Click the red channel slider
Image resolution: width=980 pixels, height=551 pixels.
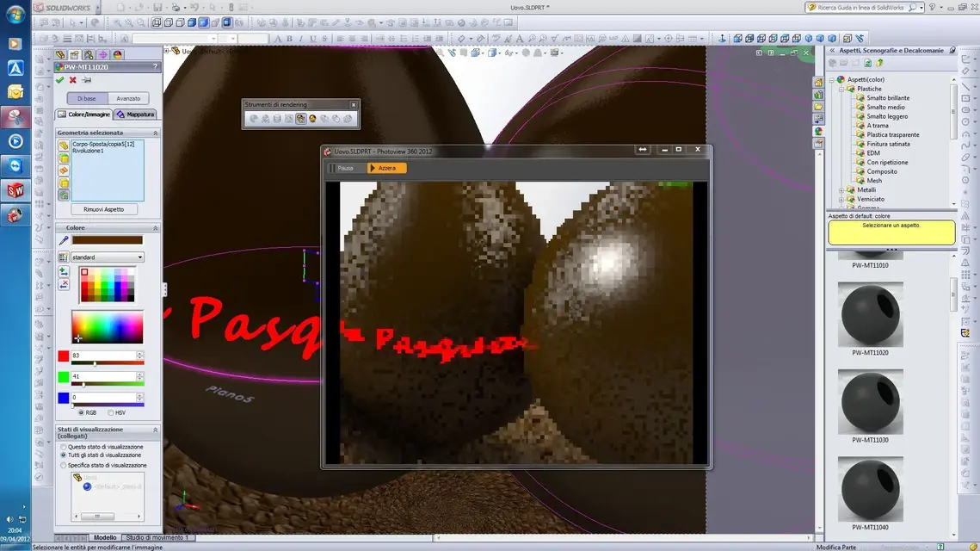tap(107, 363)
